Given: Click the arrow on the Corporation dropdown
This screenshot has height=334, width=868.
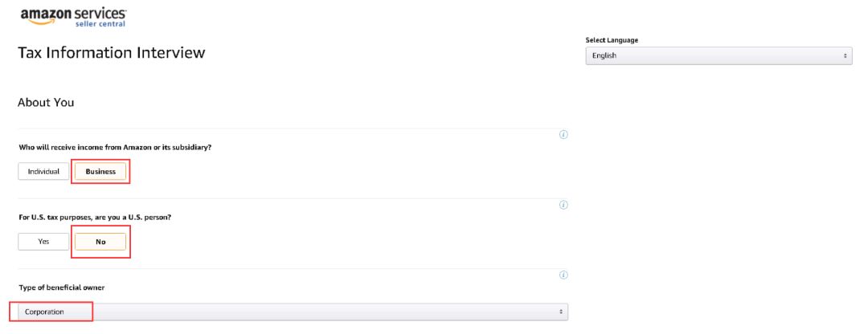Looking at the screenshot, I should point(561,312).
